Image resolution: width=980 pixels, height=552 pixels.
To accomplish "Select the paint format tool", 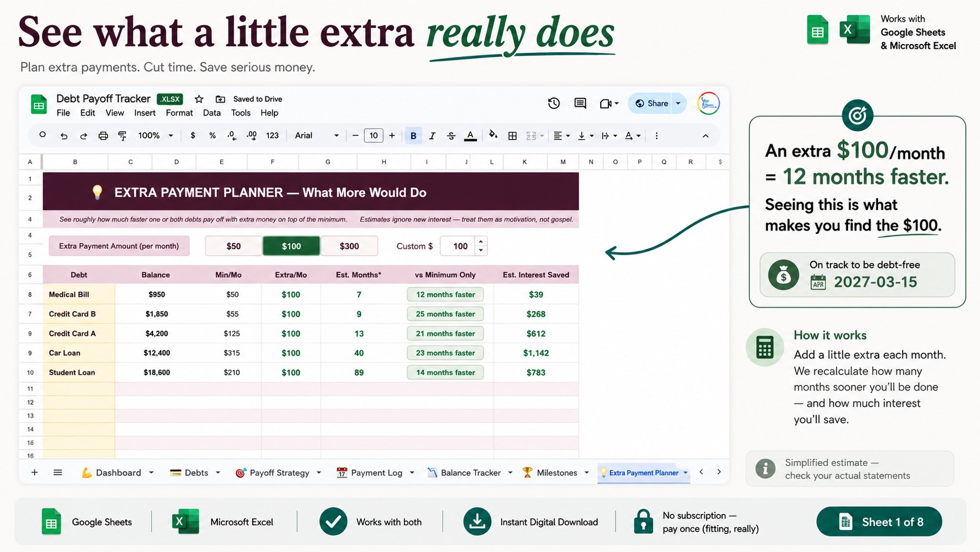I will click(122, 136).
